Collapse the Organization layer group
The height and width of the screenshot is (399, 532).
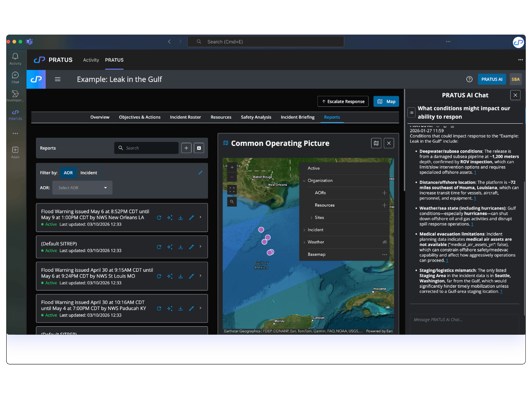[x=304, y=181]
